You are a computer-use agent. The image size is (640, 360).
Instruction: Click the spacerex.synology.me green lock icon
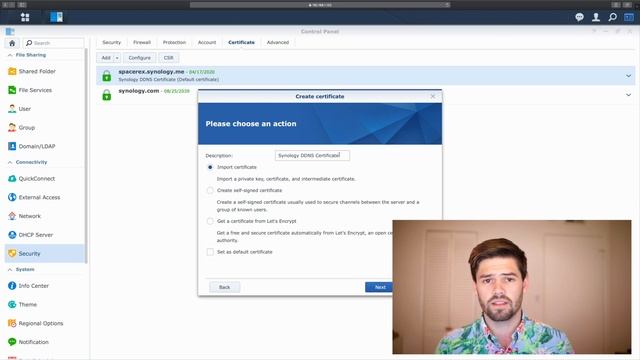107,76
